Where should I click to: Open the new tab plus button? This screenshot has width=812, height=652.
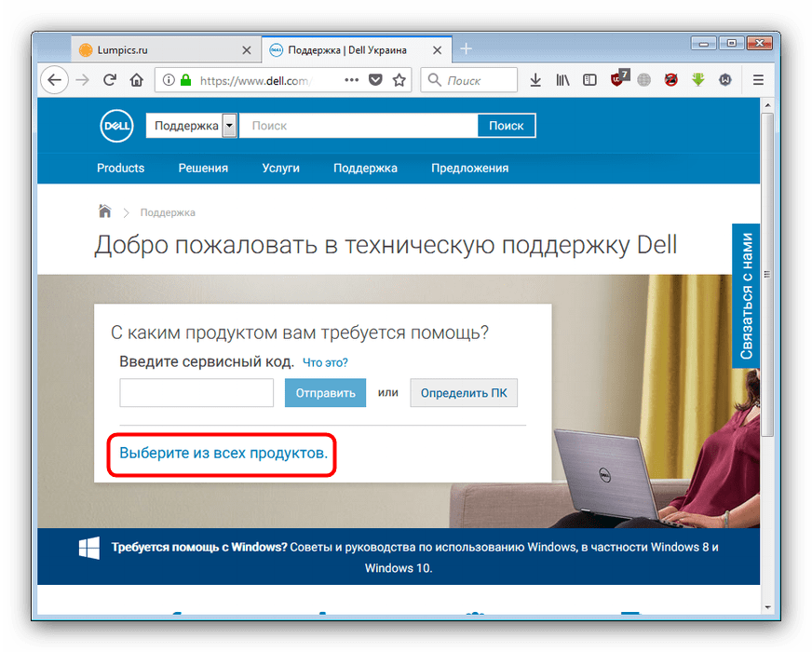point(467,49)
